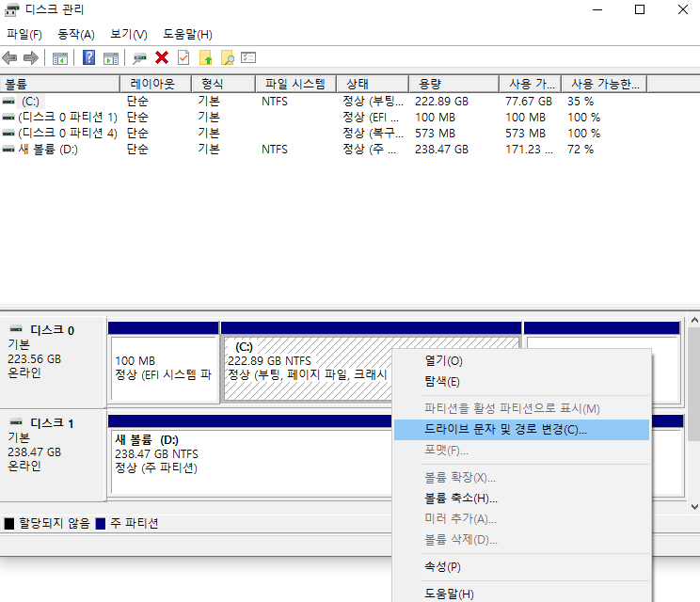Open 속성(P) from the context menu
Screen dimensions: 700x602
pyautogui.click(x=521, y=567)
